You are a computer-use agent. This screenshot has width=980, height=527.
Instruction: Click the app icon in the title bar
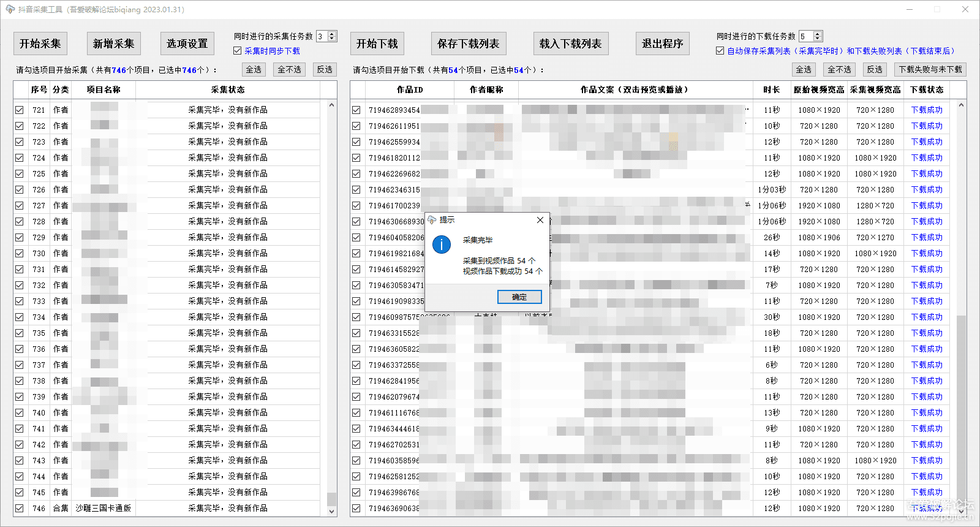click(x=10, y=9)
